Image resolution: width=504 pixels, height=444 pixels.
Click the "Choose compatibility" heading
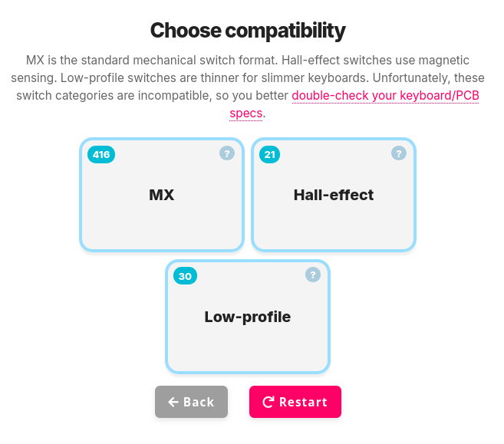click(248, 31)
